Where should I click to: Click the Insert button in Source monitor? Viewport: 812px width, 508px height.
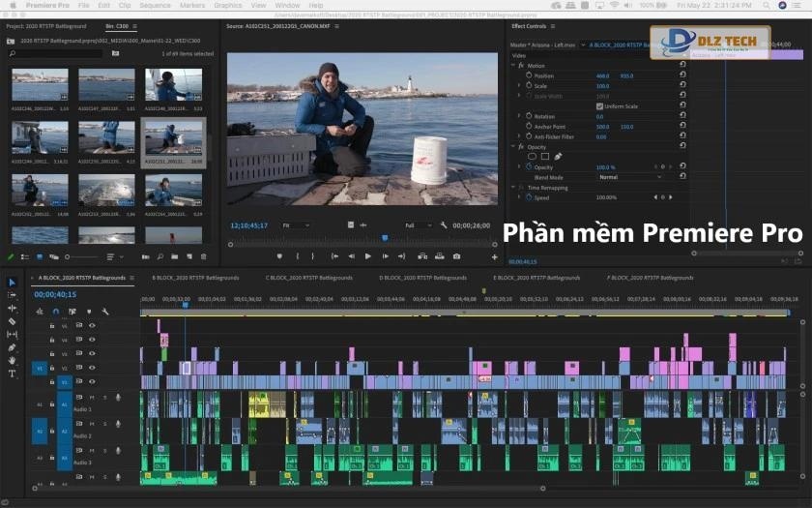point(422,256)
